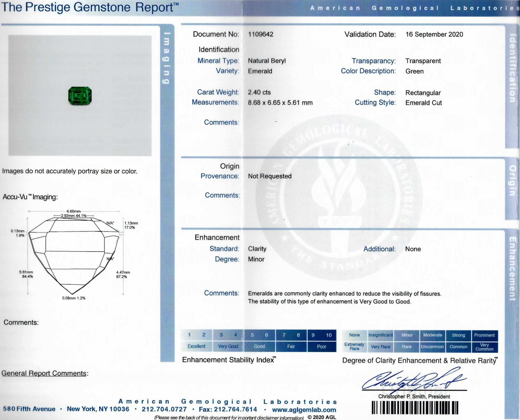Select the carat weight '2.40 cts'
Screen dimensions: 520x420
tap(259, 92)
